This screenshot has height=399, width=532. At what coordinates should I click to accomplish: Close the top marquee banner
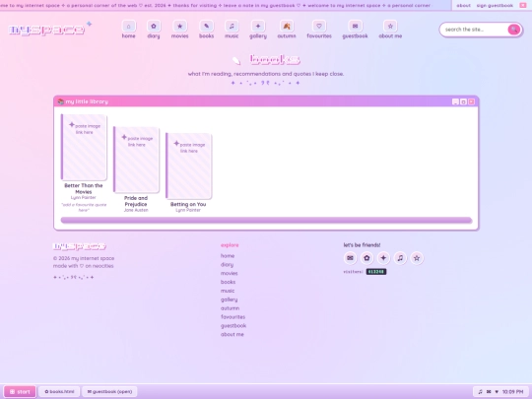[x=523, y=6]
